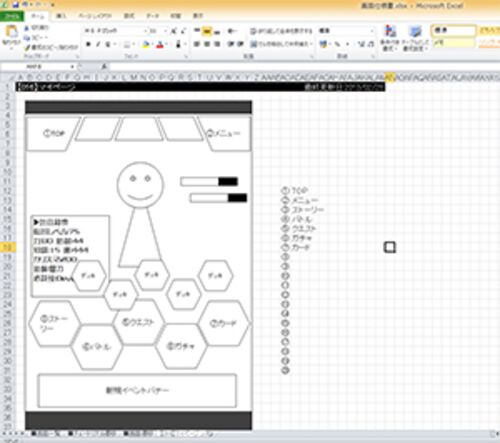
Task: Select the ①TOP hexagon shape
Action: click(53, 134)
